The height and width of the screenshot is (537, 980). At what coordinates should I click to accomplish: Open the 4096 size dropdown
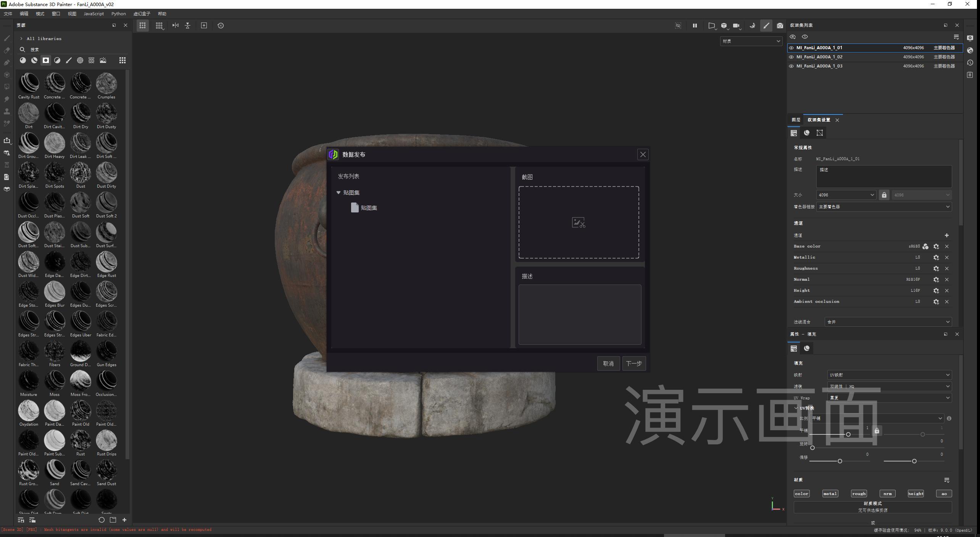(x=846, y=195)
